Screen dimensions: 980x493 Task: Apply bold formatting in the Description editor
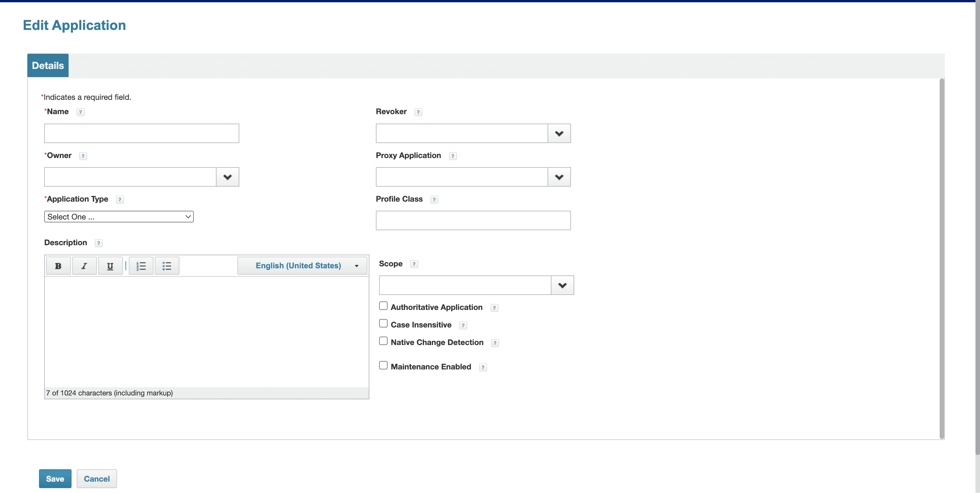pos(58,265)
